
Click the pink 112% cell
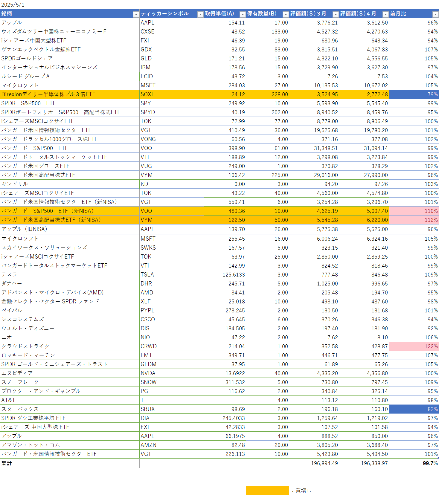[x=414, y=220]
